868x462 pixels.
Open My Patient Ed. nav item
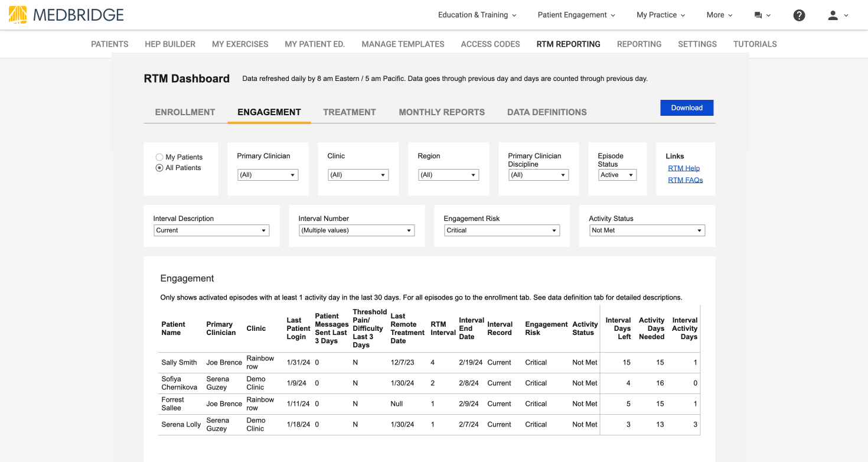pos(315,44)
